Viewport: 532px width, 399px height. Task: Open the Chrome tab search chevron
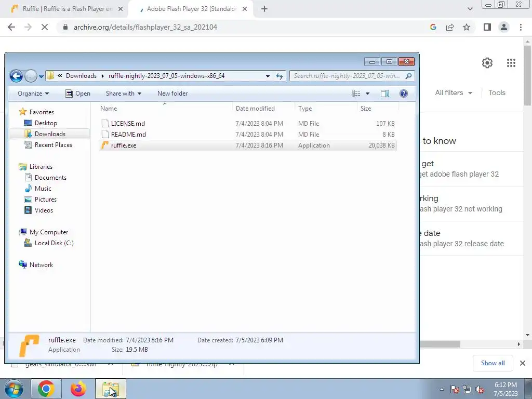[470, 9]
